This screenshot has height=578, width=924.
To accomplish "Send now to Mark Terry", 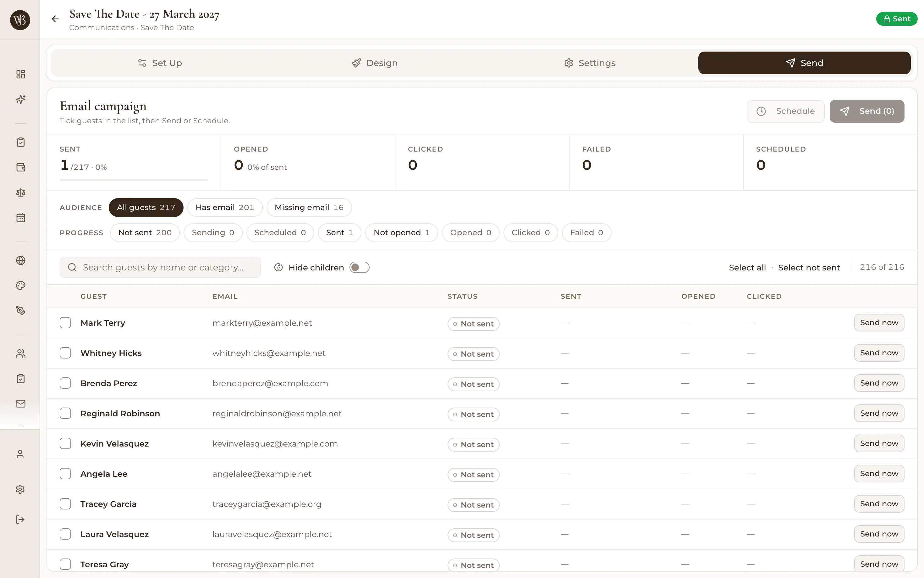I will coord(879,323).
